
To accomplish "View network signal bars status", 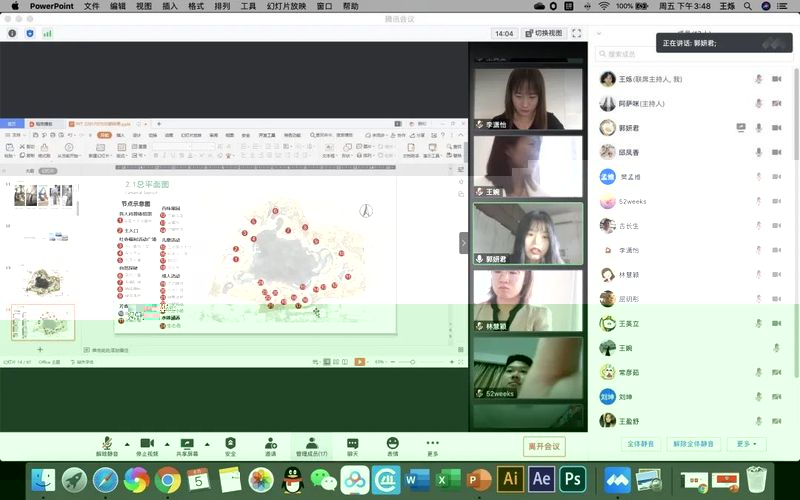I will click(x=47, y=33).
